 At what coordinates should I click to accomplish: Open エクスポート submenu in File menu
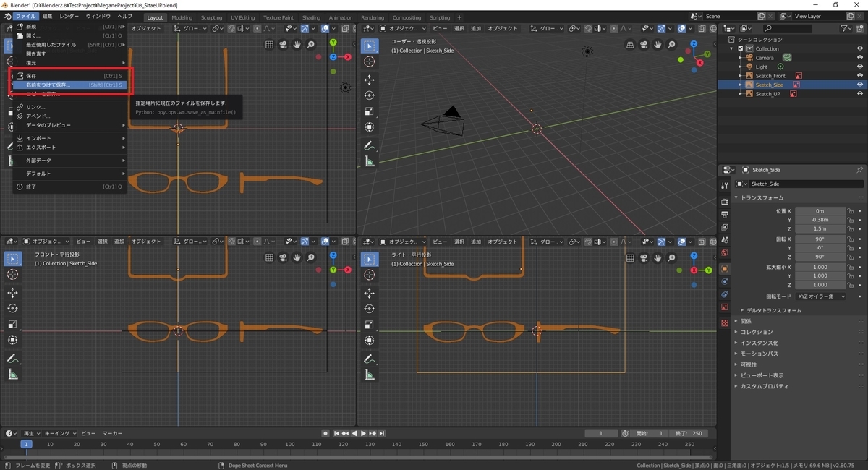click(x=69, y=147)
